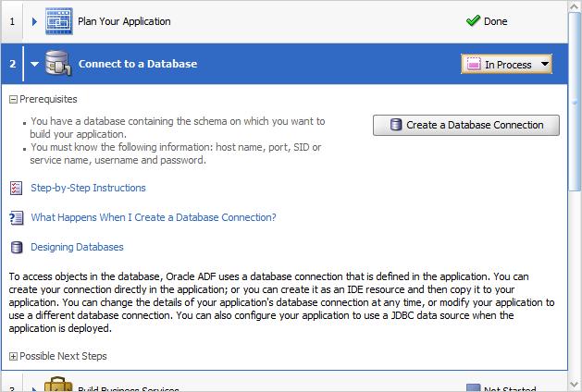Click the Connect to a Database cylinder icon
582x392 pixels.
58,64
